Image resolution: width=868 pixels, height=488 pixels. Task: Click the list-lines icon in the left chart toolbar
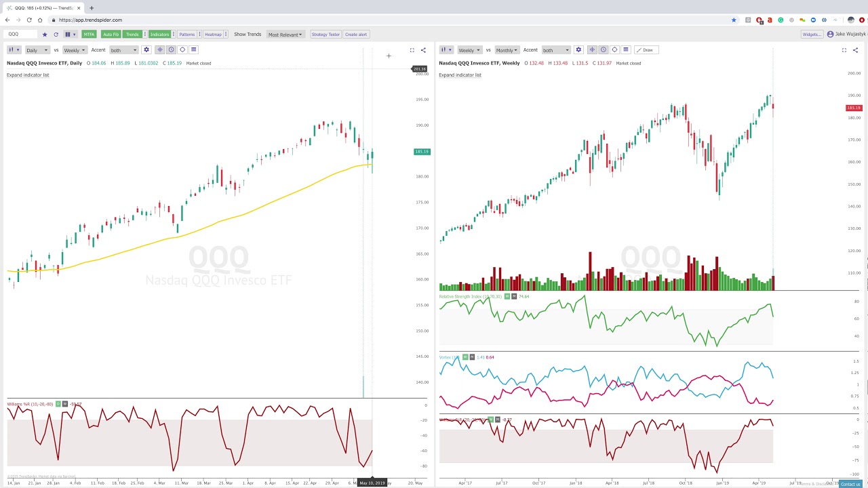[x=193, y=49]
